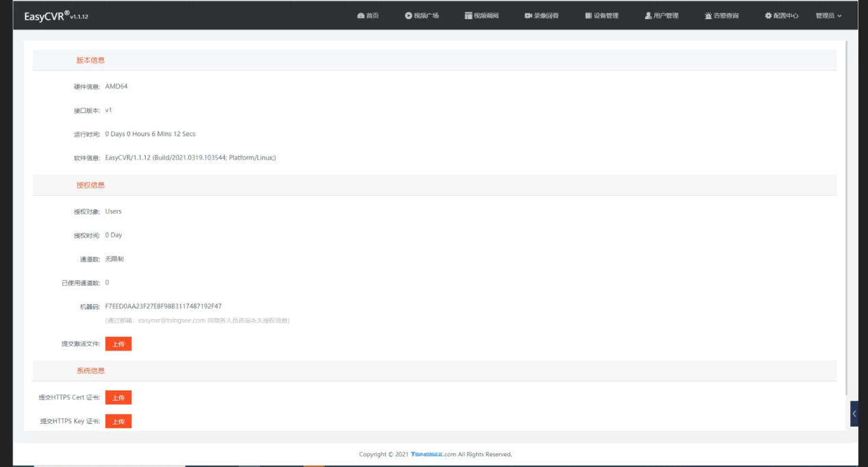Screen dimensions: 868x467
Task: Open 配置中心 via the gear icon
Action: 768,16
